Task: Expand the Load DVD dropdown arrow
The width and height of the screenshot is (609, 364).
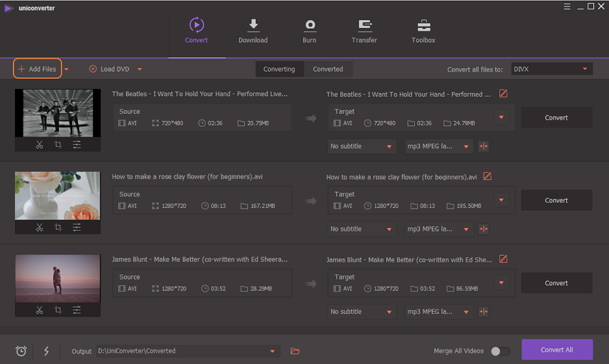Action: point(140,70)
